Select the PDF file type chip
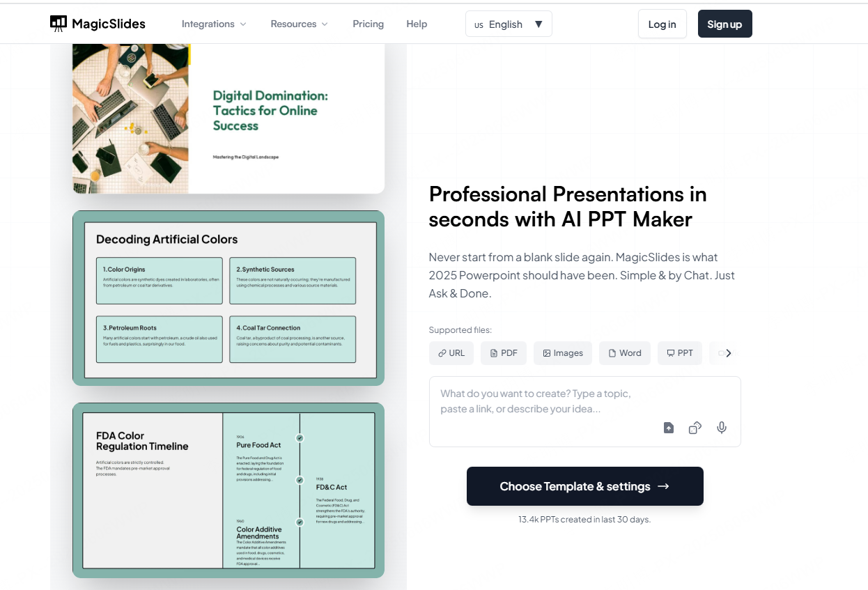 (504, 353)
